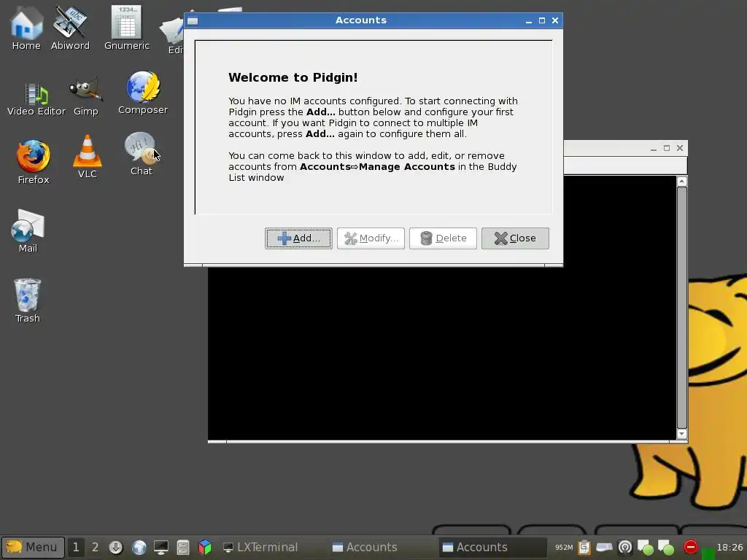Click the terminal vertical scrollbar thumb
Screen dimensions: 747x560
click(682, 308)
